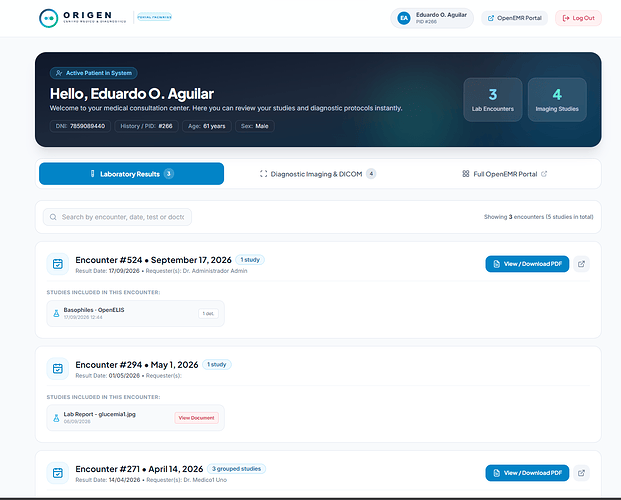
Task: Switch to Diagnostic Imaging & DICOM tab
Action: click(318, 174)
